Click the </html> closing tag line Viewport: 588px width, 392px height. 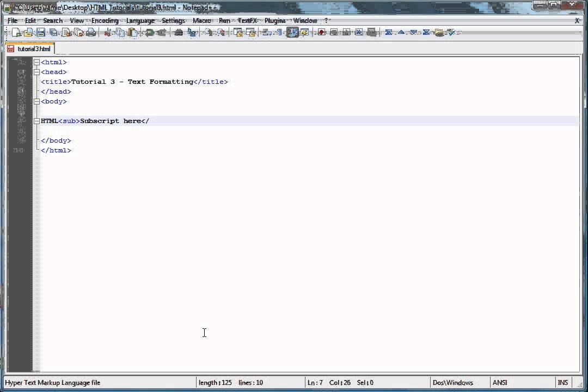56,150
